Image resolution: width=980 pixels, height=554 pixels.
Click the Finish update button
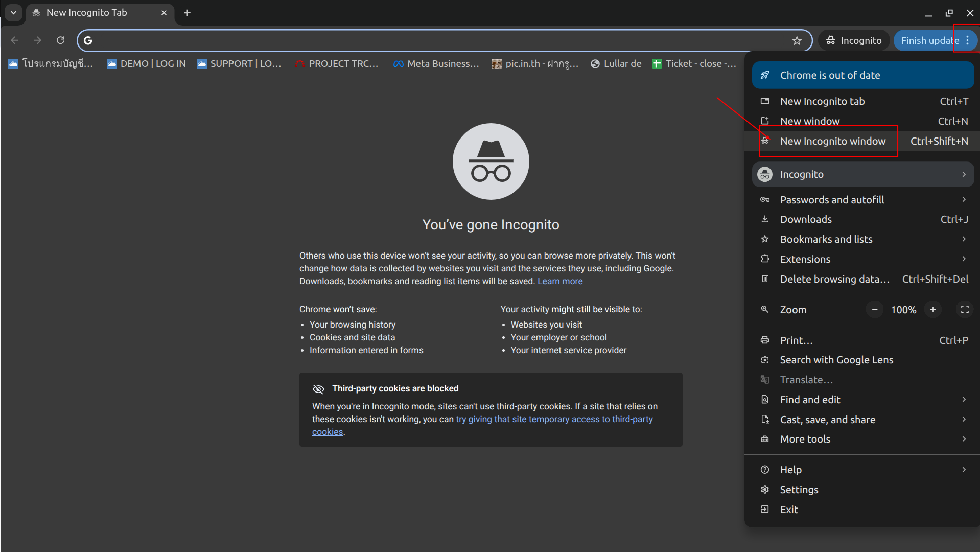(x=928, y=40)
